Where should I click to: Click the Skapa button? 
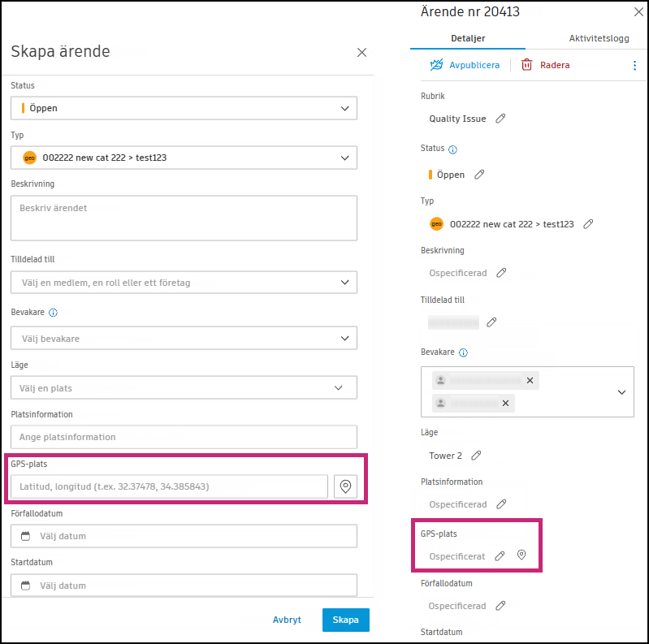point(345,620)
